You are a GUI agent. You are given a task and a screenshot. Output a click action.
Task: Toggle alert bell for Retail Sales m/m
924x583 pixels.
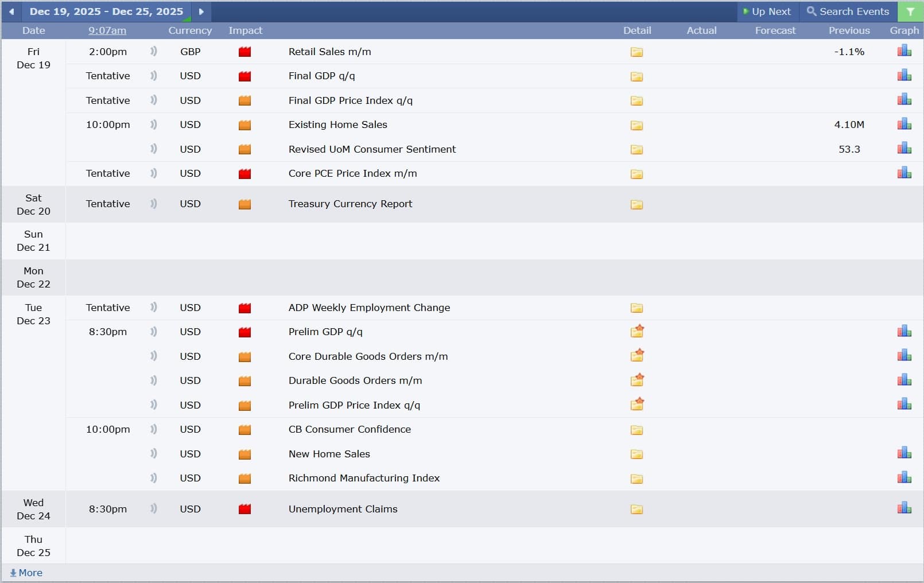click(153, 52)
